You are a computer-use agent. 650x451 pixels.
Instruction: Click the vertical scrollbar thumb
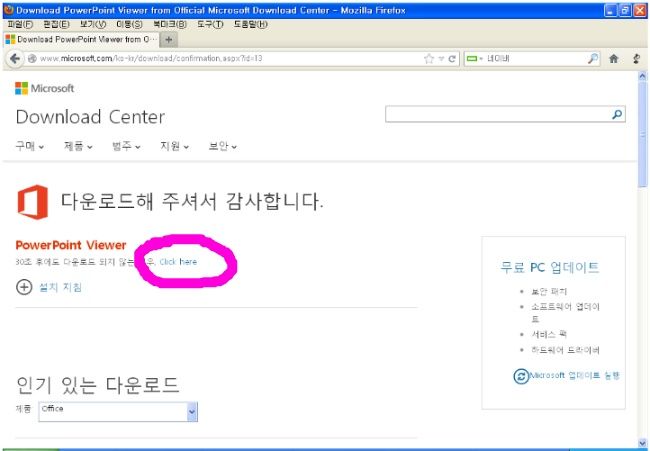pos(643,134)
